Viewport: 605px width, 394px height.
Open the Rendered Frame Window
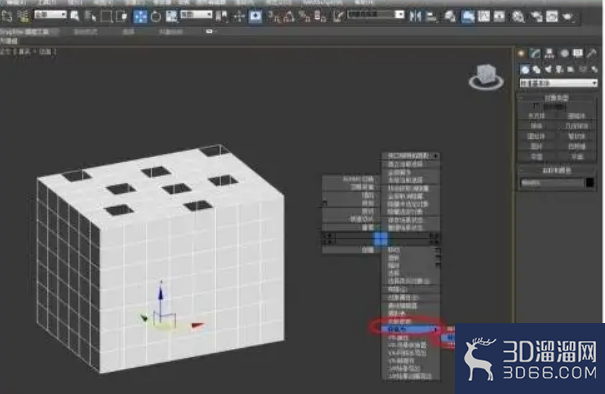pos(552,16)
